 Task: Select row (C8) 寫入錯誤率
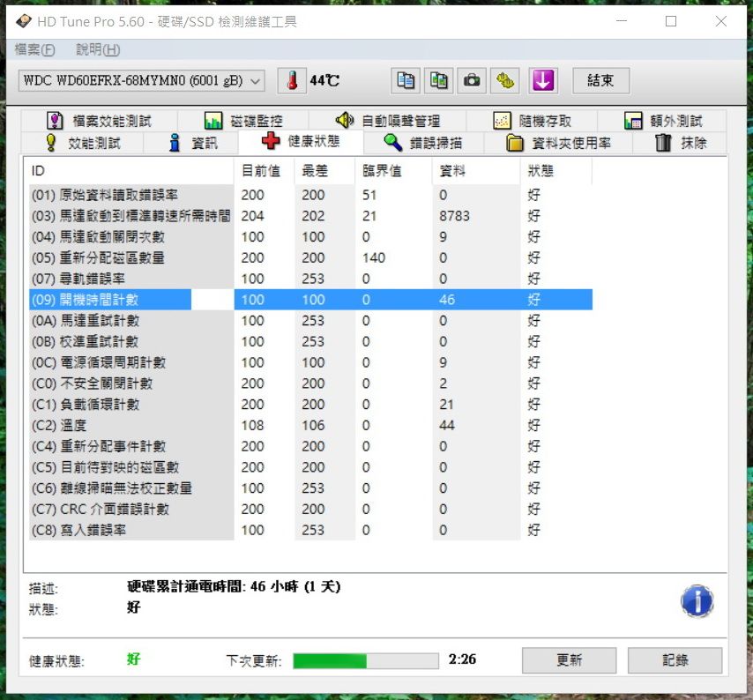310,530
